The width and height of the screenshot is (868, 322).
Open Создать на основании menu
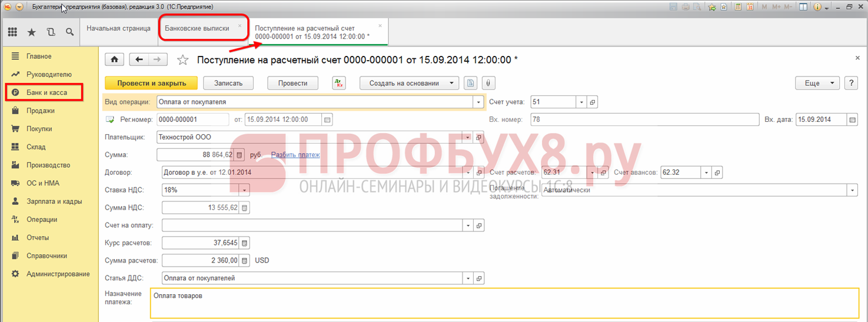409,83
